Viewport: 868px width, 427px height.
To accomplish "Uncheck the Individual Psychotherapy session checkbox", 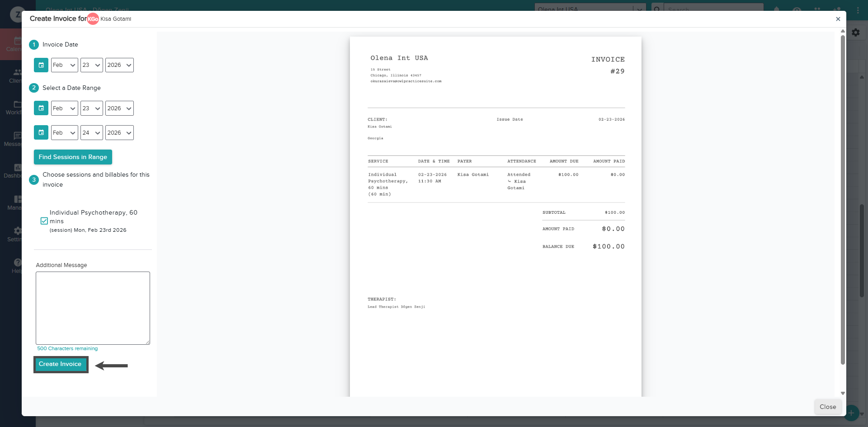I will (x=44, y=221).
